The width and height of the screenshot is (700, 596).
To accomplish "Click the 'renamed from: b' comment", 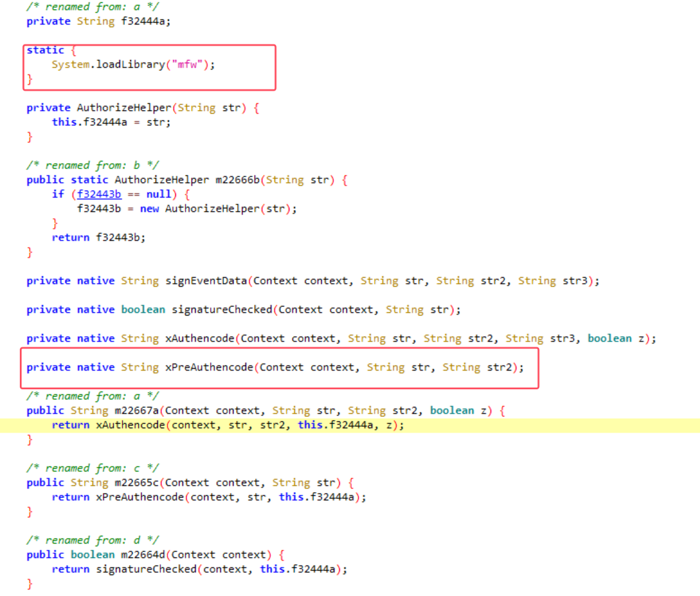I will [x=92, y=165].
